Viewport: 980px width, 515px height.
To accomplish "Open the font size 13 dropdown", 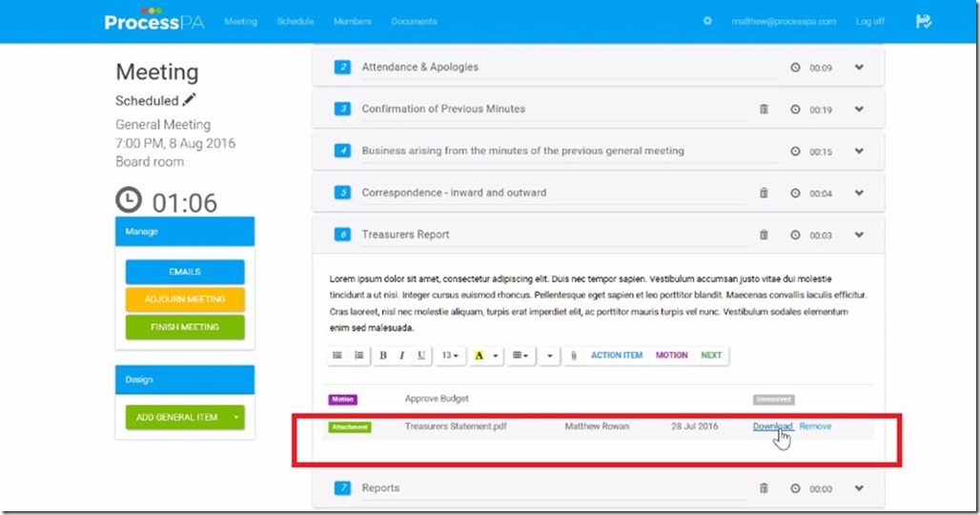I will click(x=450, y=356).
